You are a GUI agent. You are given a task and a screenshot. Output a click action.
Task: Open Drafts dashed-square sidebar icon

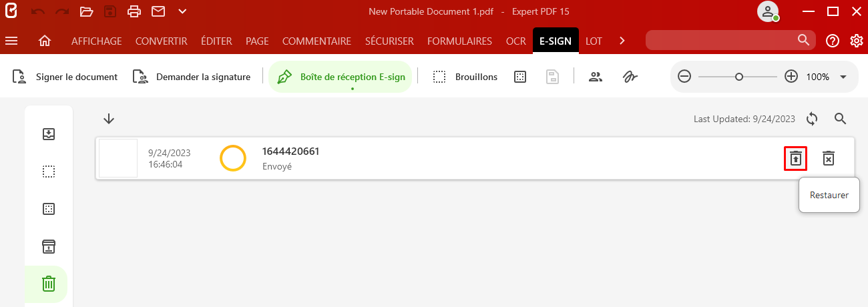(49, 172)
